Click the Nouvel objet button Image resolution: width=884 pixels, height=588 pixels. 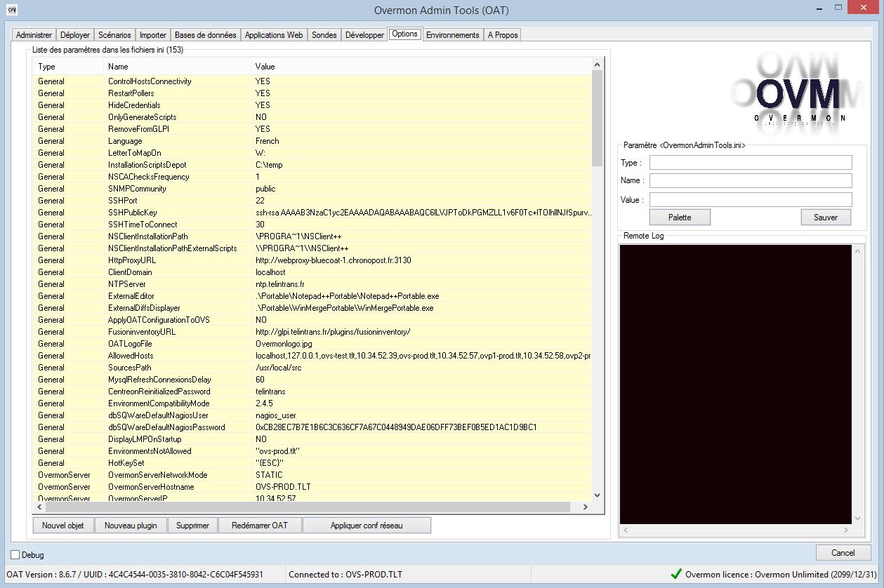[63, 526]
